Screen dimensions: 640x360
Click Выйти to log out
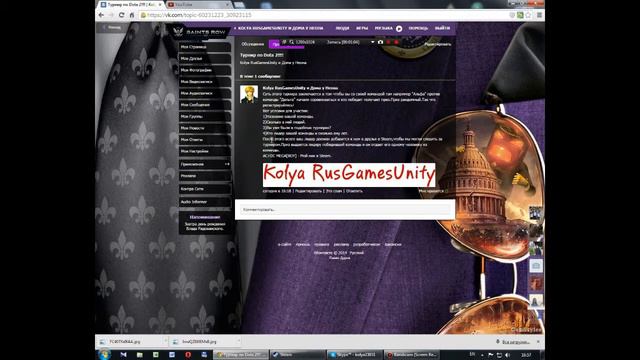442,28
